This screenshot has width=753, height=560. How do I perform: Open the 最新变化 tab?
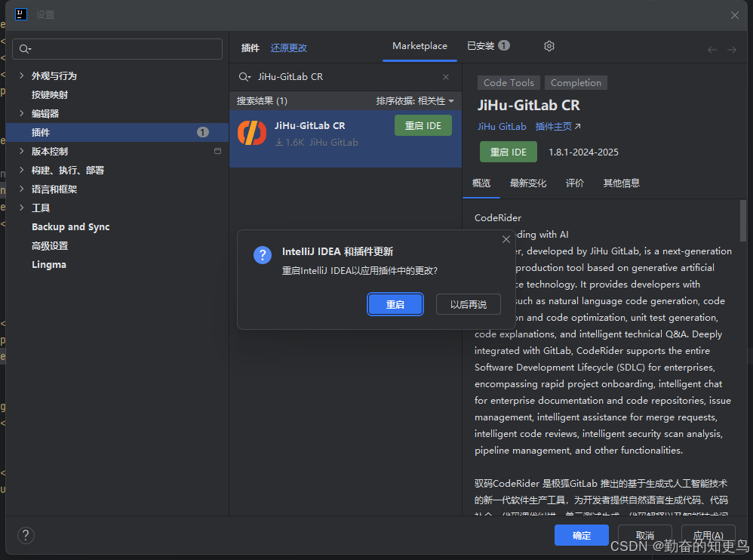[527, 183]
